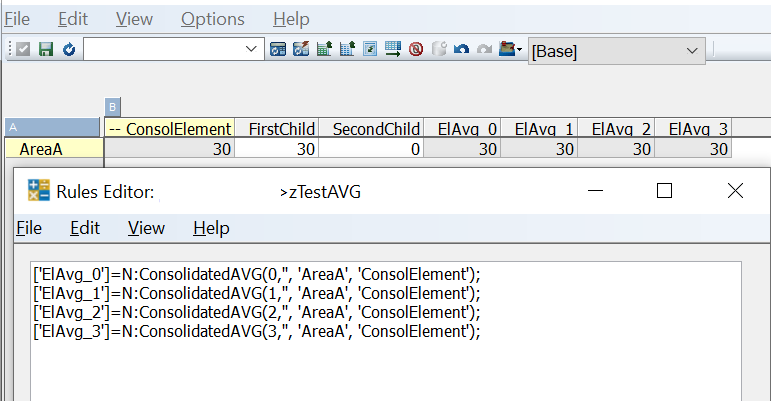This screenshot has width=771, height=401.
Task: Click the Active Form icon with the green arrow
Action: point(370,49)
